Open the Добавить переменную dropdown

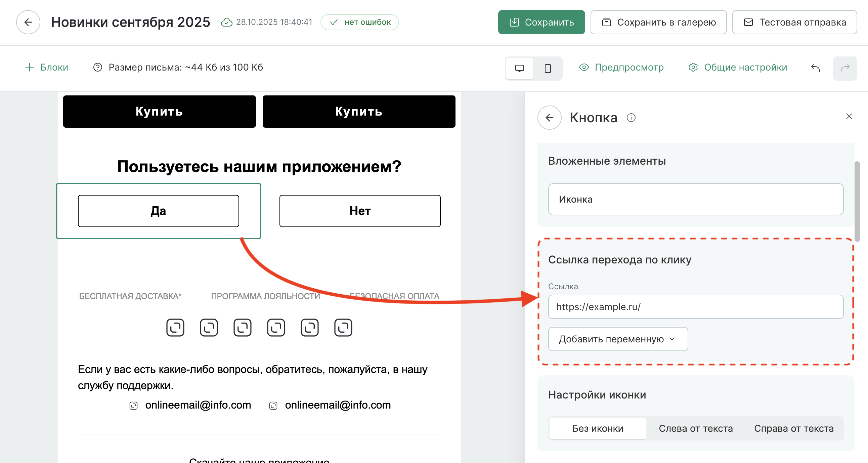(618, 339)
